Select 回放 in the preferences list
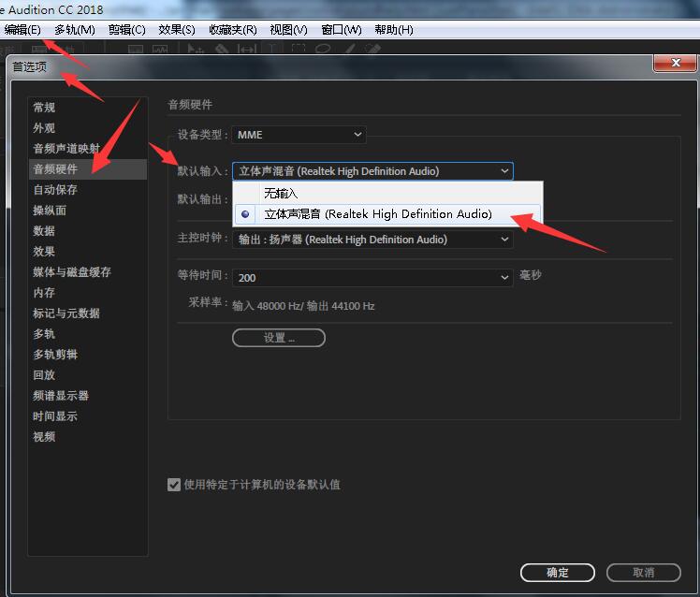700x597 pixels. tap(88, 374)
